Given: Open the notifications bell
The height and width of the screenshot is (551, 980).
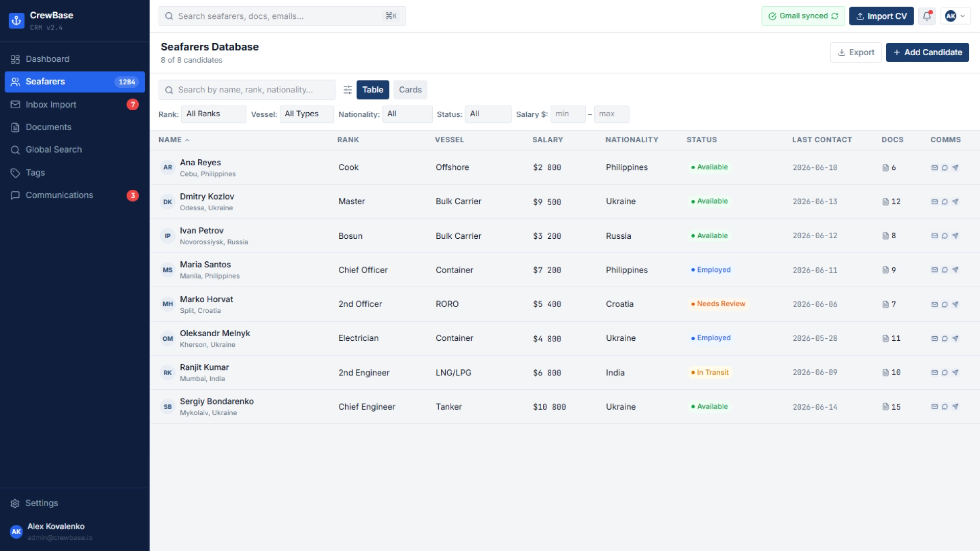Looking at the screenshot, I should coord(927,16).
